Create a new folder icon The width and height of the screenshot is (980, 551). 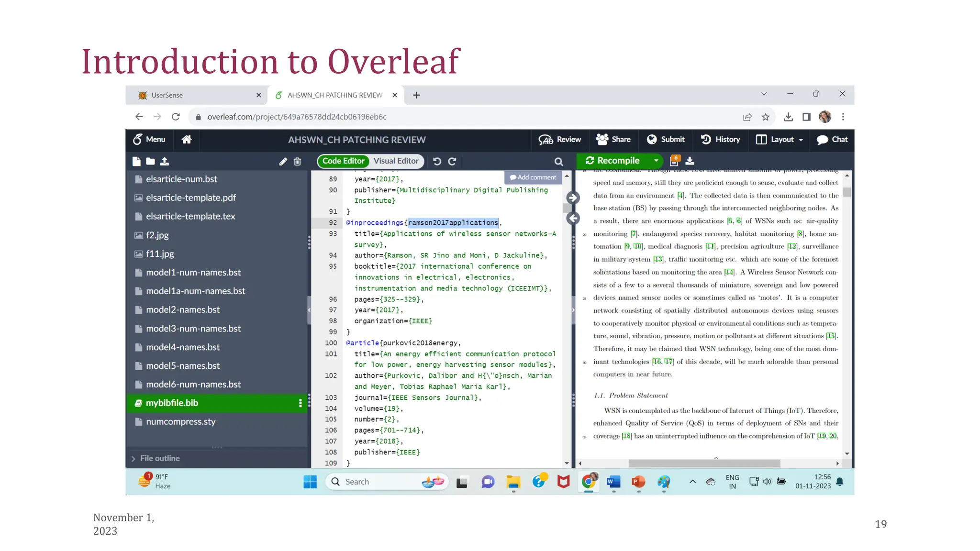[x=150, y=161]
